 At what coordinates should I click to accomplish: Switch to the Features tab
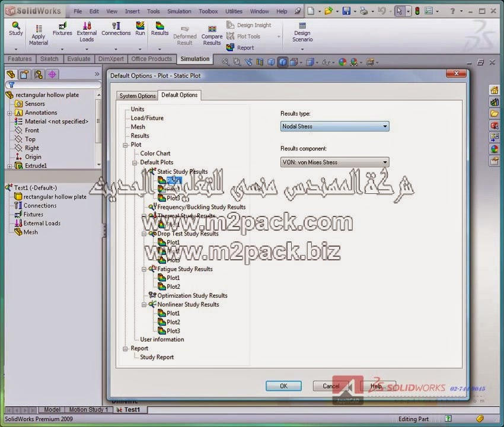(x=20, y=59)
